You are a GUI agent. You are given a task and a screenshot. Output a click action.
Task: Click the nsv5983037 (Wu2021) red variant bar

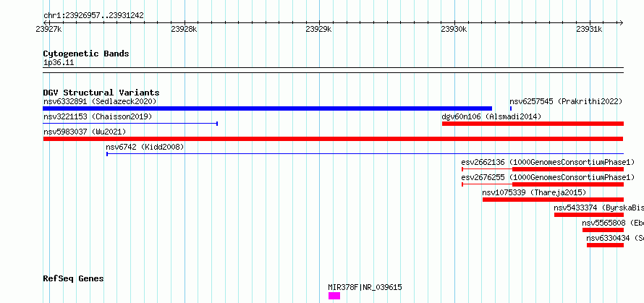334,139
